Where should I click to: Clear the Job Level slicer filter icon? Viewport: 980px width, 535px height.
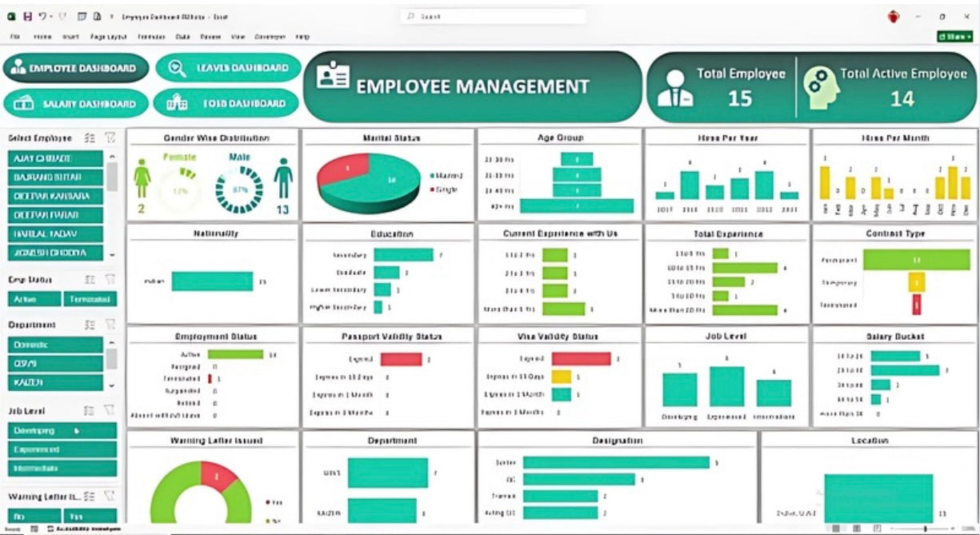point(110,410)
